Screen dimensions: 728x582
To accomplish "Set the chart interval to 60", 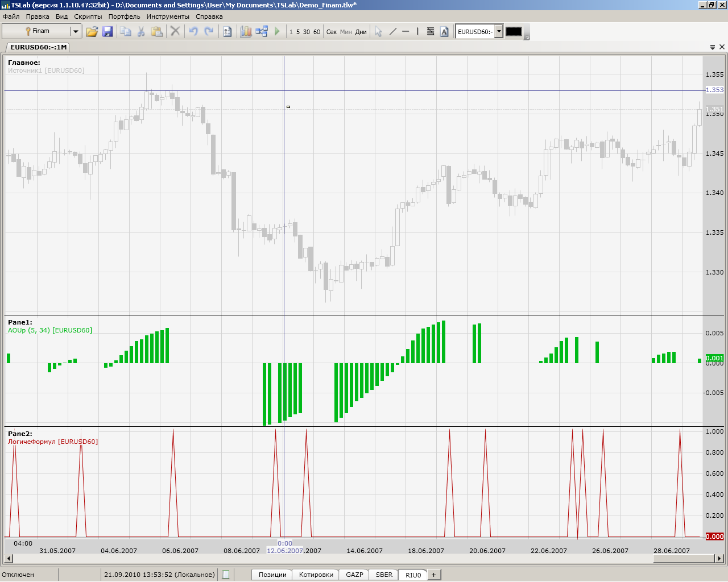I will [317, 32].
